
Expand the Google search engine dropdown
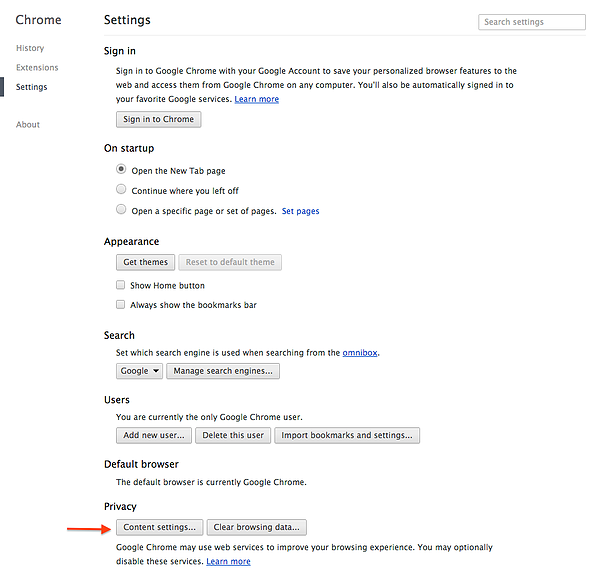[x=139, y=371]
